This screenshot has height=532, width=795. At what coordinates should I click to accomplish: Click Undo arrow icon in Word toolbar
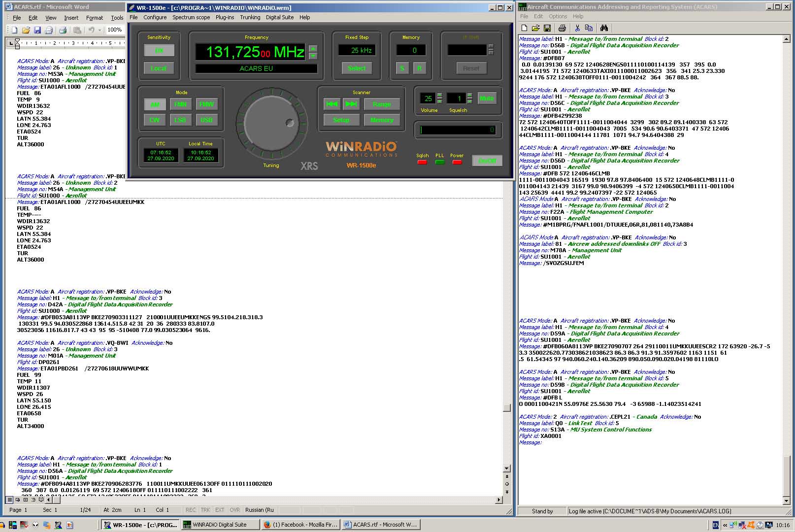click(91, 30)
